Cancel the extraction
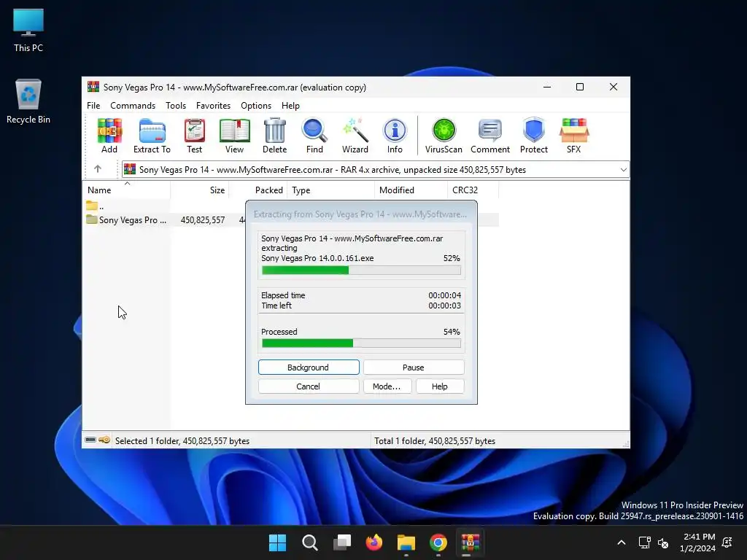Screen dimensions: 747x560 click(309, 386)
